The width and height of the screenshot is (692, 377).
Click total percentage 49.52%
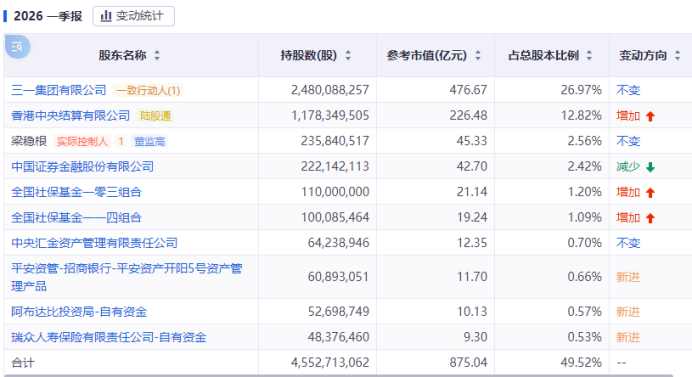point(581,363)
